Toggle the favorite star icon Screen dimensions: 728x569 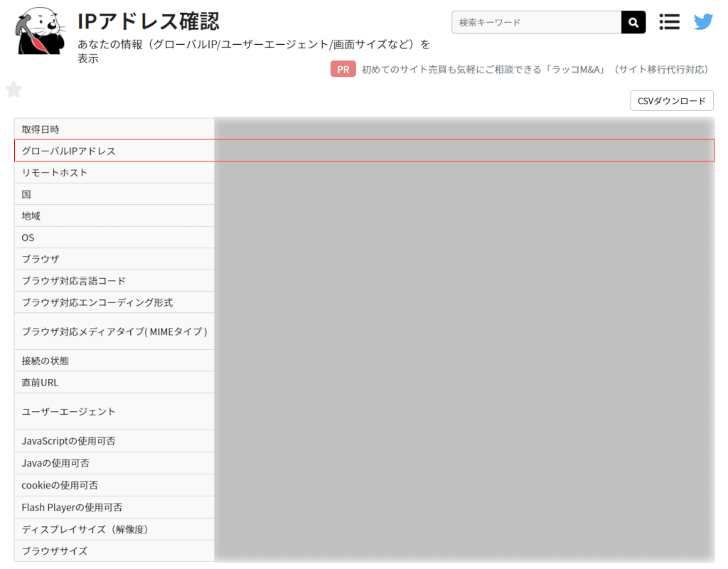point(14,90)
